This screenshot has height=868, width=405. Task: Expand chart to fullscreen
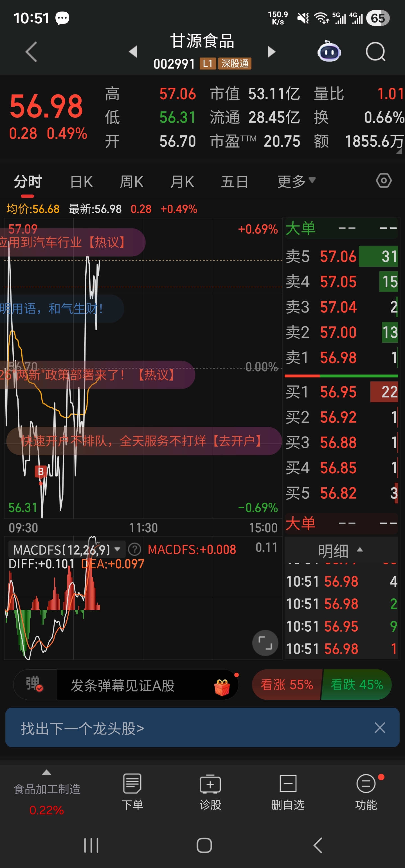265,643
